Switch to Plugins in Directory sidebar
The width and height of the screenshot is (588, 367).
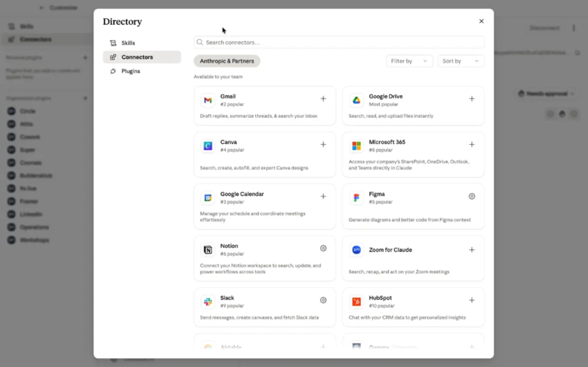pyautogui.click(x=142, y=71)
